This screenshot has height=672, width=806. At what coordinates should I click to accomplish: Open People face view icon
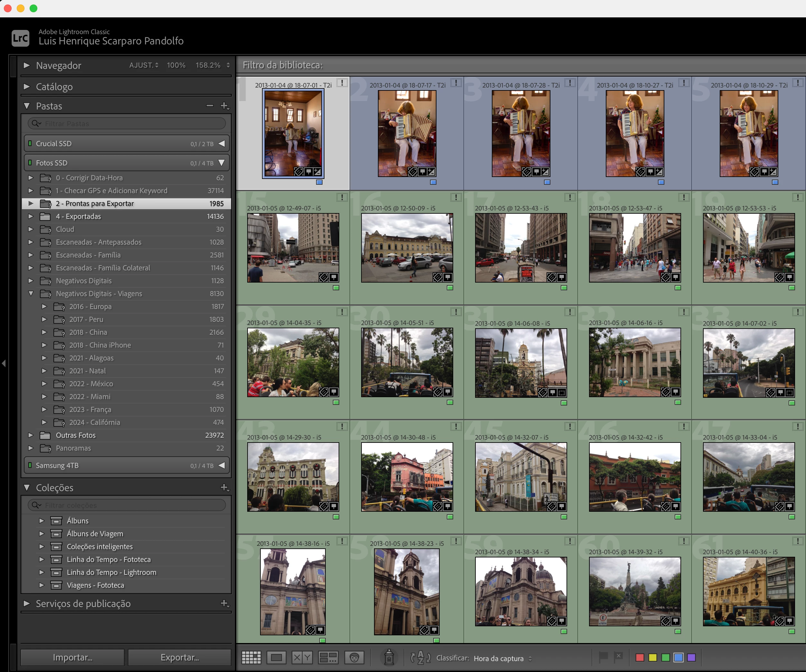pos(354,658)
